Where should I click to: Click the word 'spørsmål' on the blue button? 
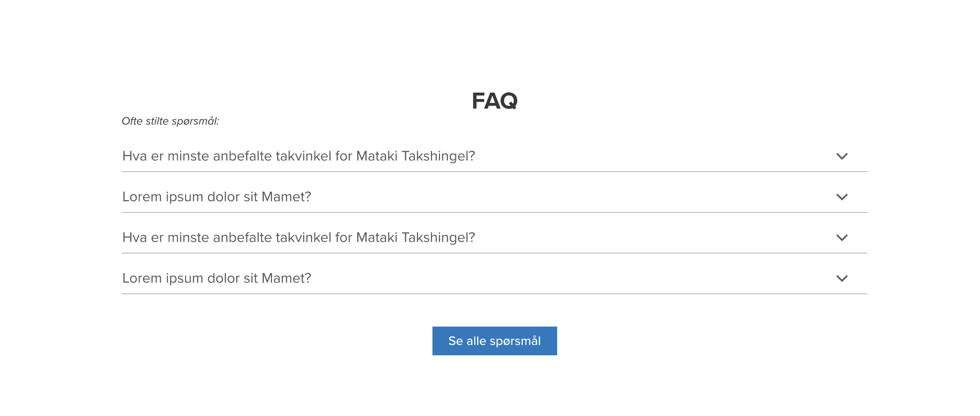515,341
